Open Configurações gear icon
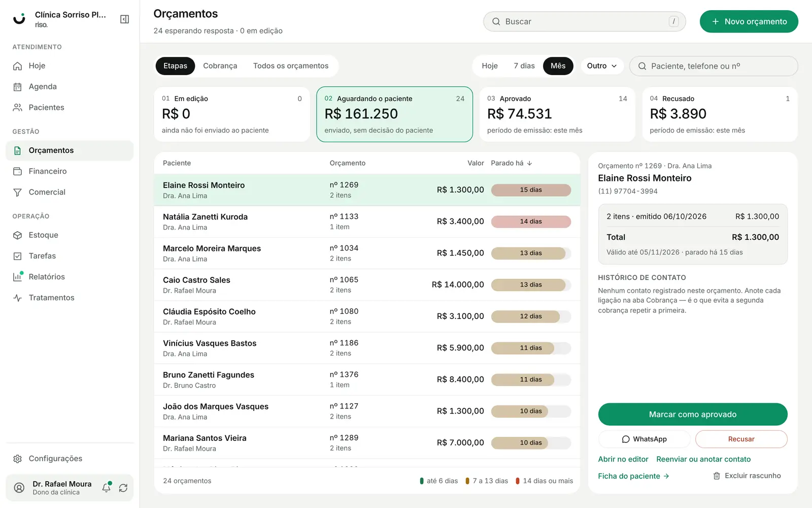The width and height of the screenshot is (812, 508). click(x=18, y=459)
